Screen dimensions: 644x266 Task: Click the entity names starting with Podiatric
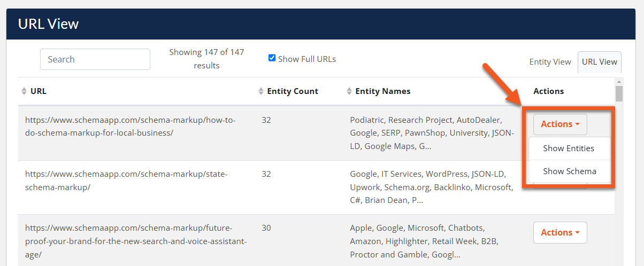432,133
